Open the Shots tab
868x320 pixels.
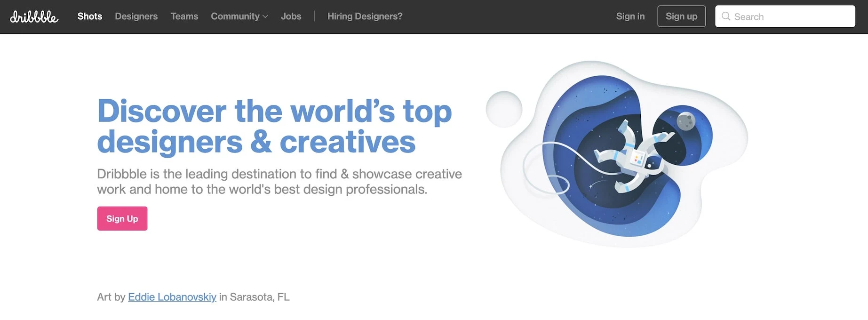click(89, 16)
